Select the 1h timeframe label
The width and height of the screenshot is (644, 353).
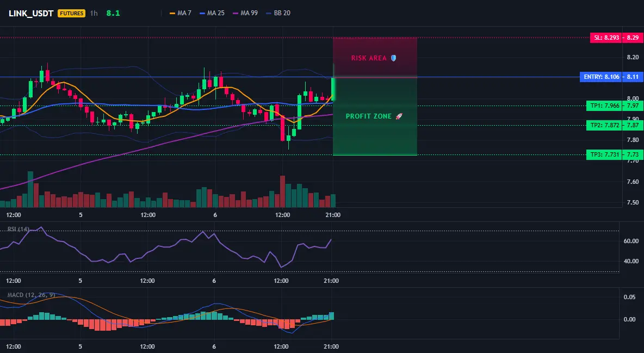(94, 13)
